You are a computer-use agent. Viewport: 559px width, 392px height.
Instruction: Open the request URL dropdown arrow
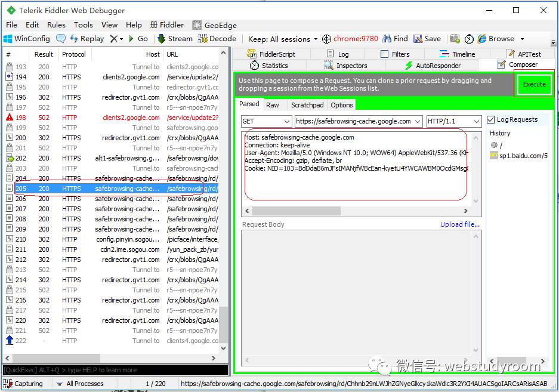(x=418, y=121)
